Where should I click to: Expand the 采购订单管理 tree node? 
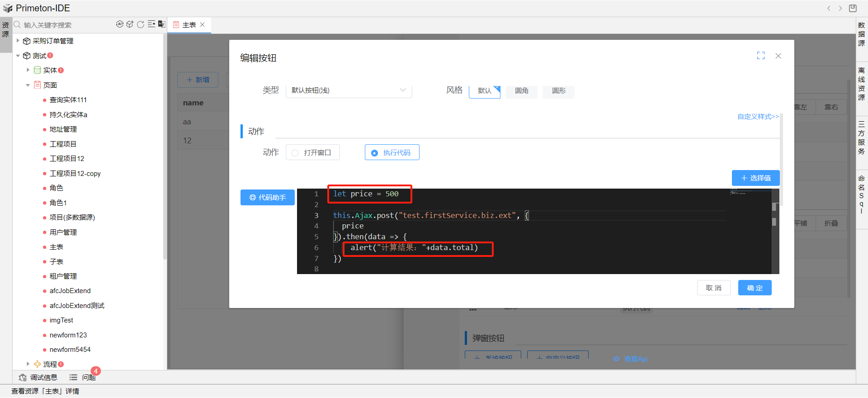[18, 41]
